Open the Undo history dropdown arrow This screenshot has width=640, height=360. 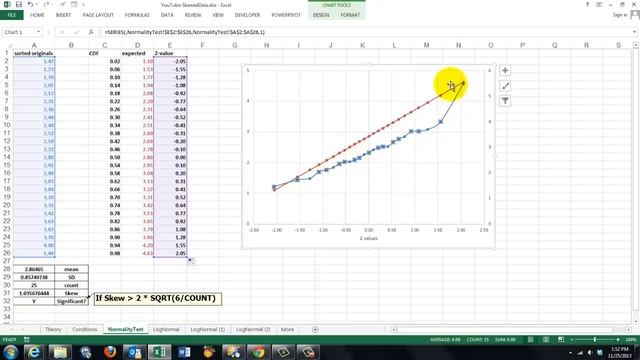pos(36,4)
